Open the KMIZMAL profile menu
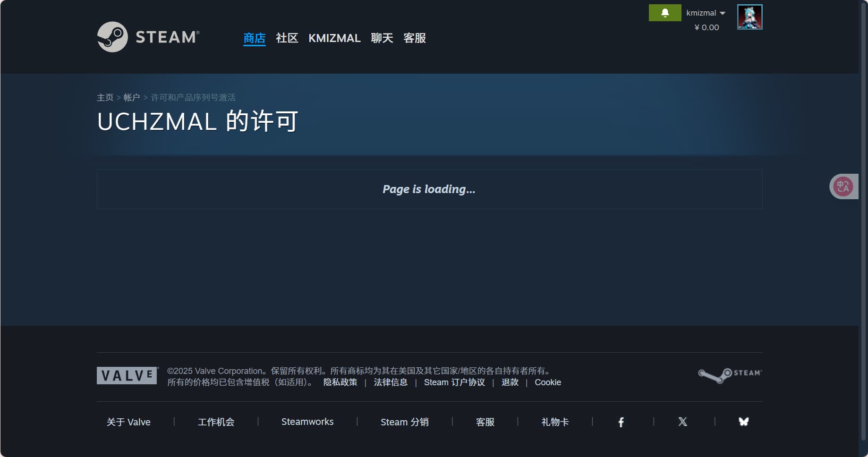This screenshot has height=457, width=868. click(x=334, y=38)
